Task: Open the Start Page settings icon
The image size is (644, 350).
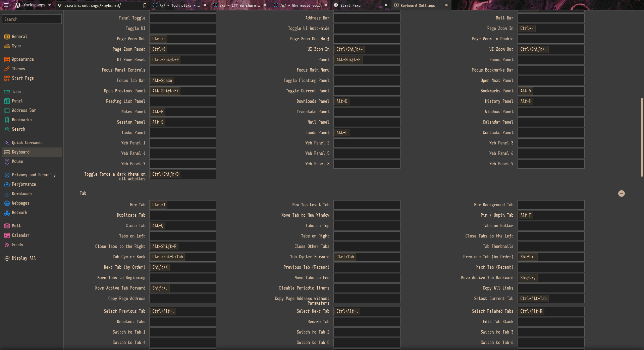Action: (7, 78)
